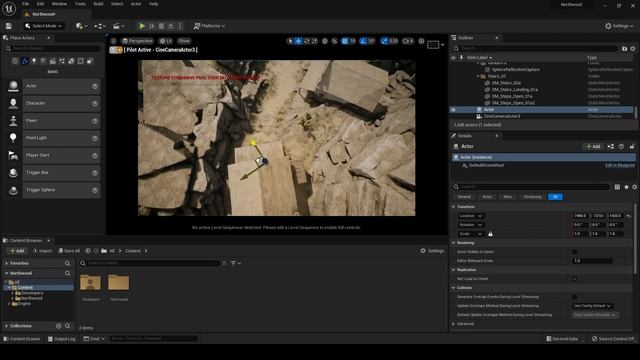Screen dimensions: 640x360
Task: Toggle the Details lock icon at top right
Action: (632, 147)
